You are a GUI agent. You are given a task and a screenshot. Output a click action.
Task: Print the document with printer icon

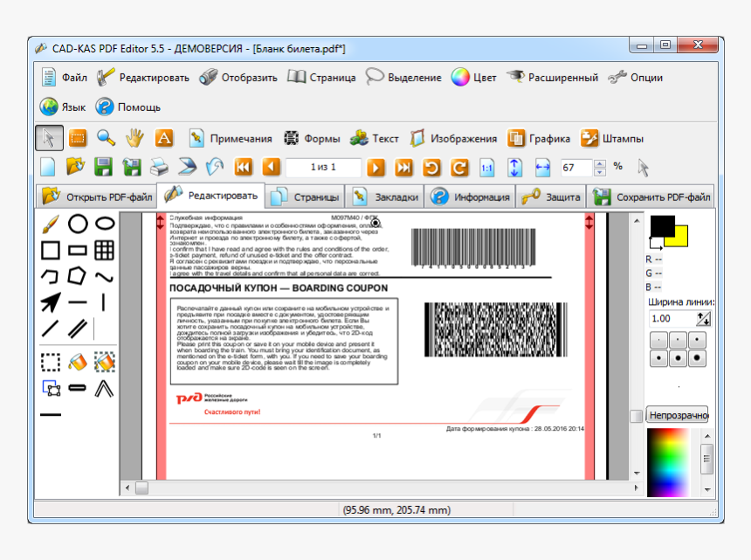pyautogui.click(x=159, y=168)
